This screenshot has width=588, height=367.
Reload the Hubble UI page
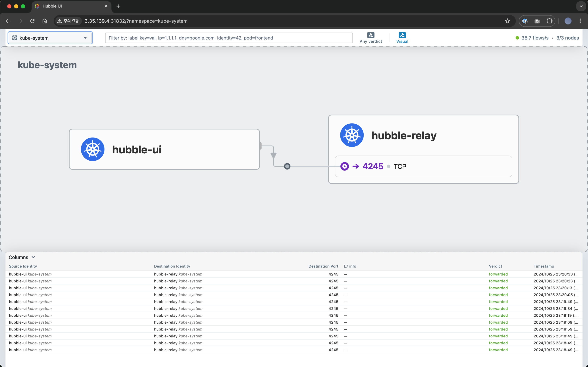point(32,21)
